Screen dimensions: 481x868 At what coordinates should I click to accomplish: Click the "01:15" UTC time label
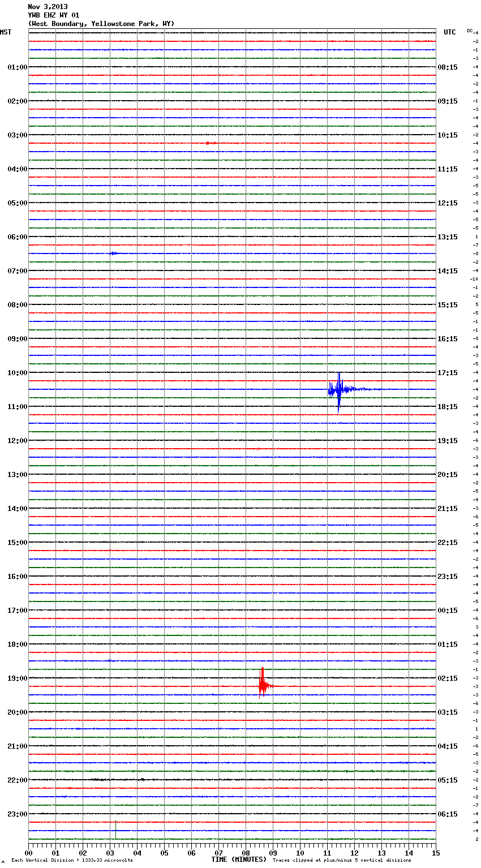448,644
